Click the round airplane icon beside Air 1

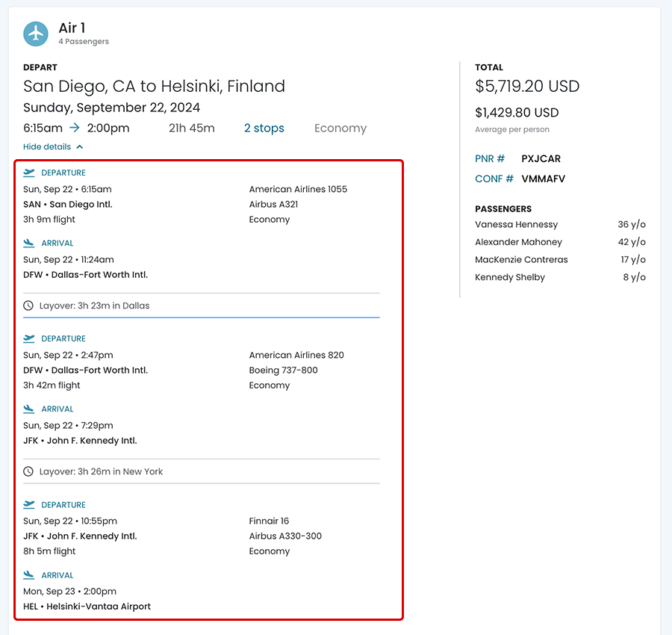[36, 34]
